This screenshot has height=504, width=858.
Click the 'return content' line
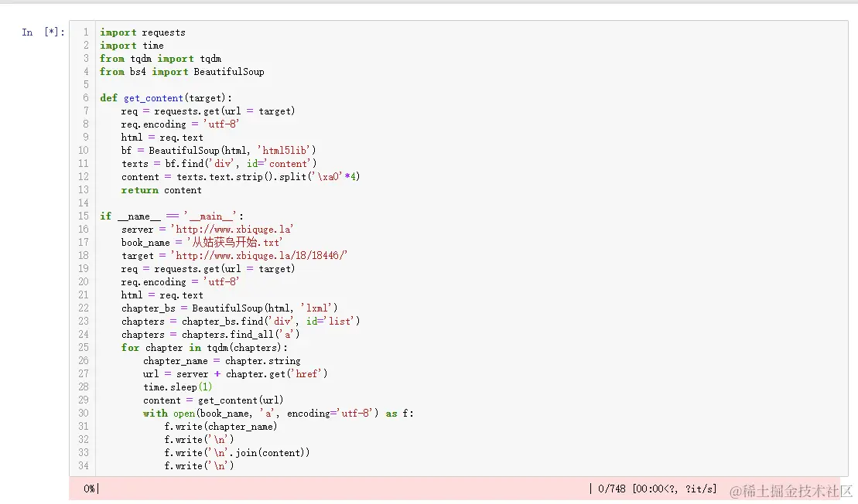tap(162, 189)
